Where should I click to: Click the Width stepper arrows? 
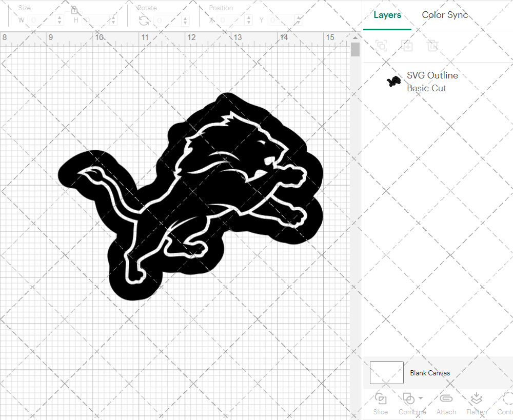pos(60,21)
